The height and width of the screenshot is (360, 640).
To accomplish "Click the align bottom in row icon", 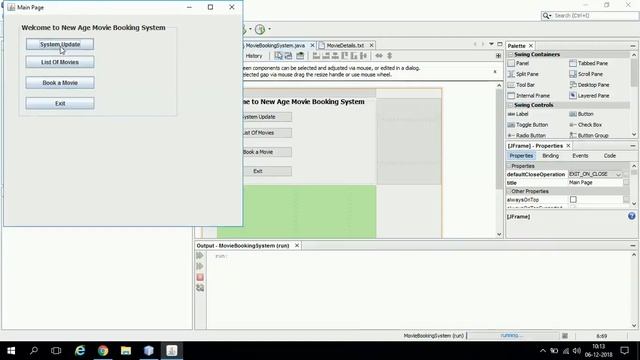I will click(x=354, y=56).
